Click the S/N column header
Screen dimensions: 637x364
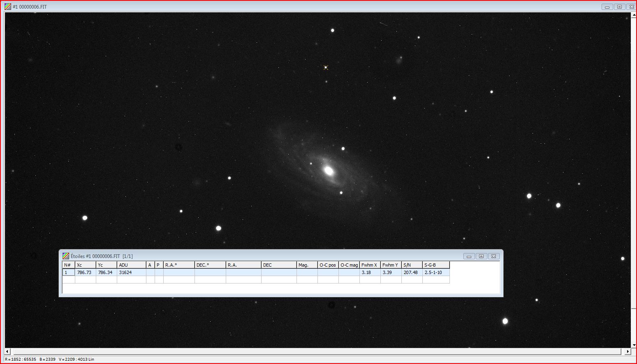[x=412, y=265]
